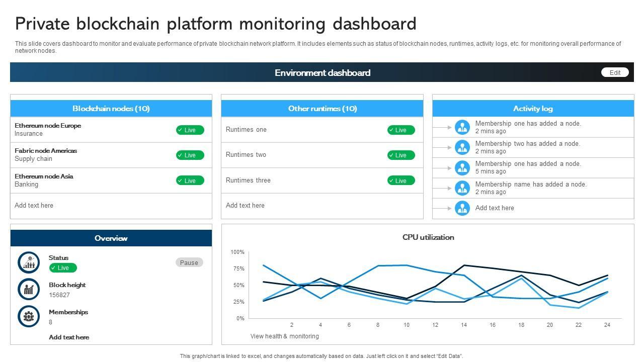Click 'Add text here' in Blockchain nodes panel
644x362 pixels.
click(34, 205)
